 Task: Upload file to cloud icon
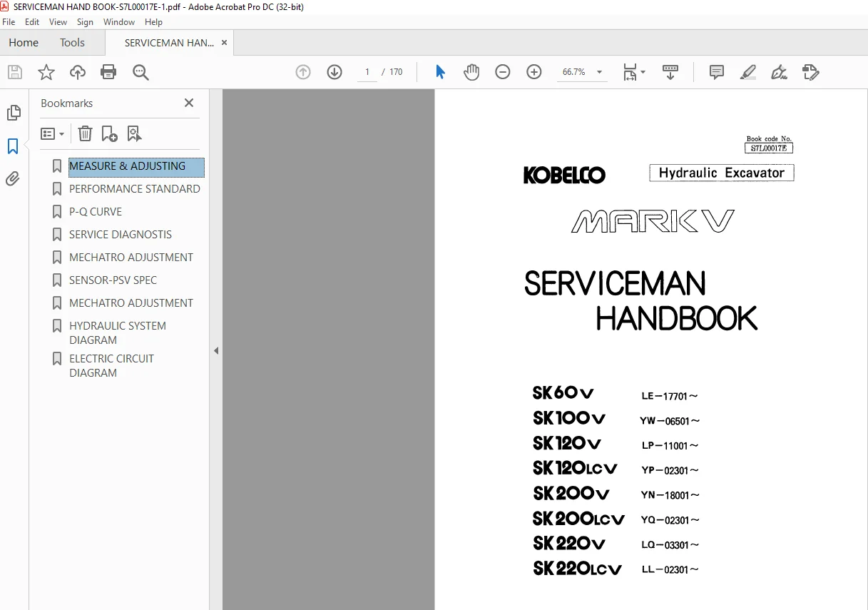(78, 72)
